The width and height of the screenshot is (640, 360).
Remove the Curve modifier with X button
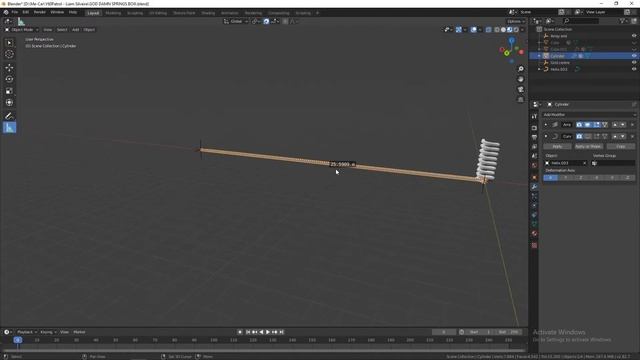(x=633, y=137)
